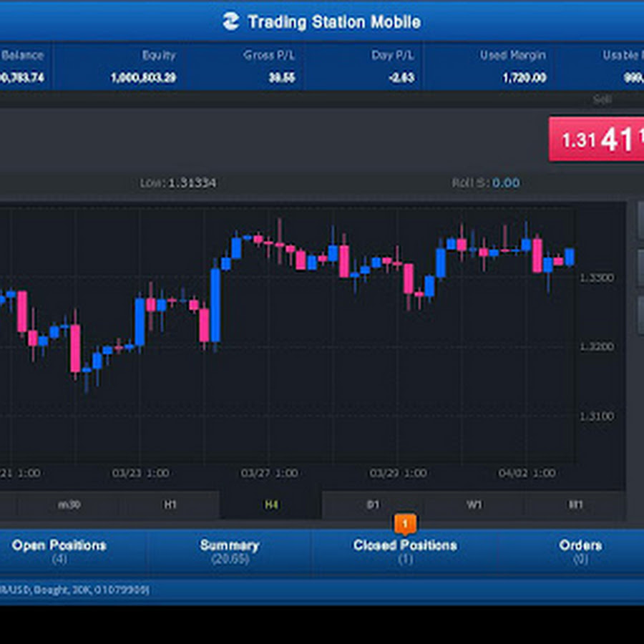This screenshot has width=644, height=644.
Task: Open the Open Positions (4) tab
Action: click(59, 552)
